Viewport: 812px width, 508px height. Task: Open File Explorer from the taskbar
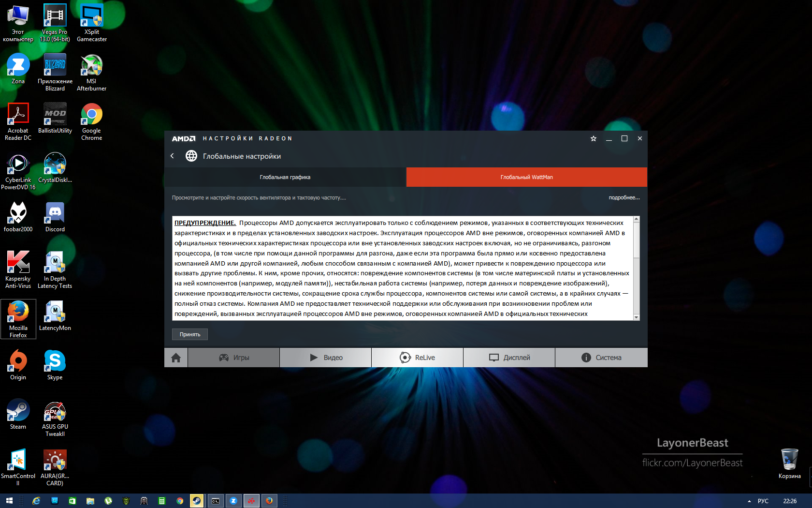90,501
